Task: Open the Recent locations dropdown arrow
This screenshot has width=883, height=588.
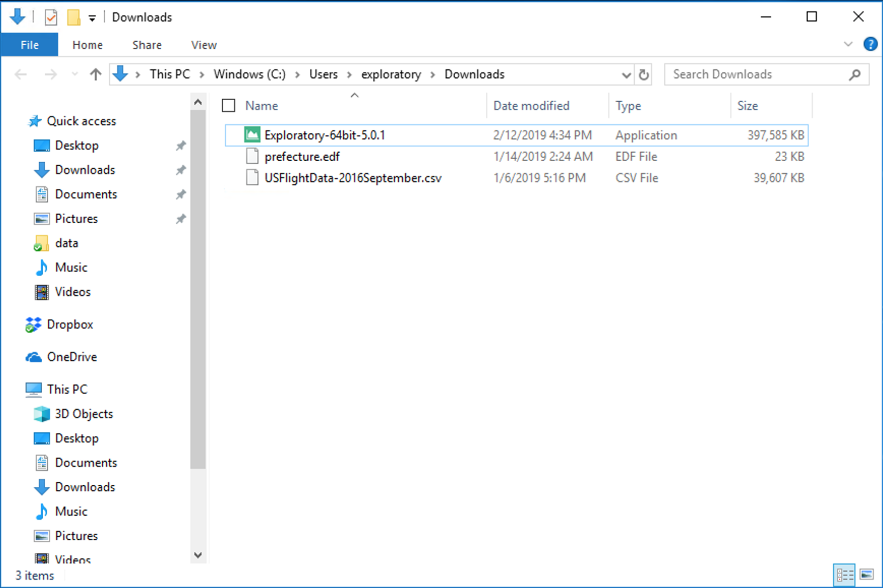Action: (x=75, y=74)
